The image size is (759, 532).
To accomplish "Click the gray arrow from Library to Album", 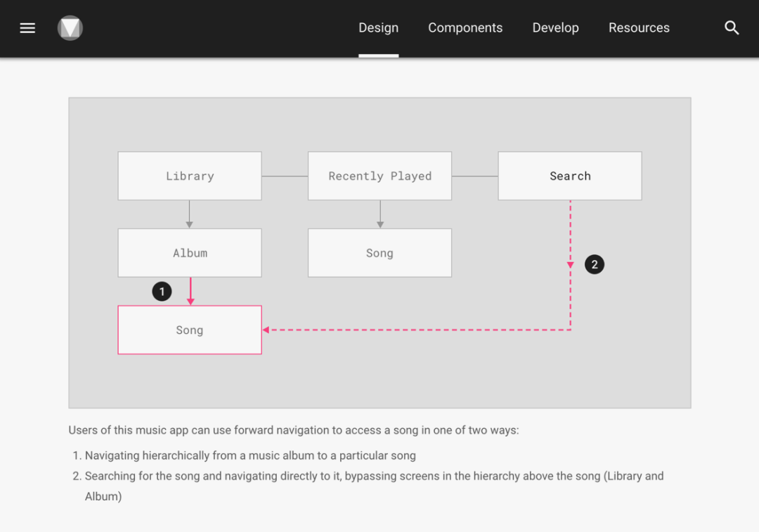I will 190,214.
